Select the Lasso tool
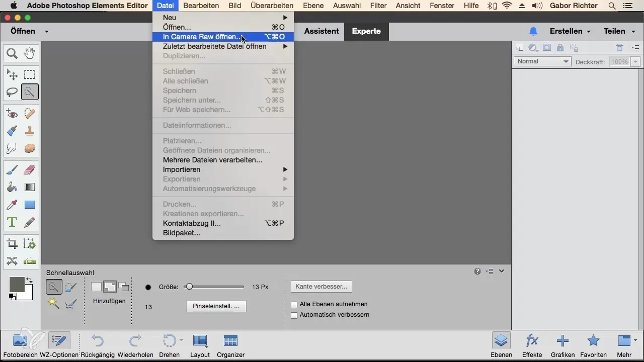 pos(12,92)
